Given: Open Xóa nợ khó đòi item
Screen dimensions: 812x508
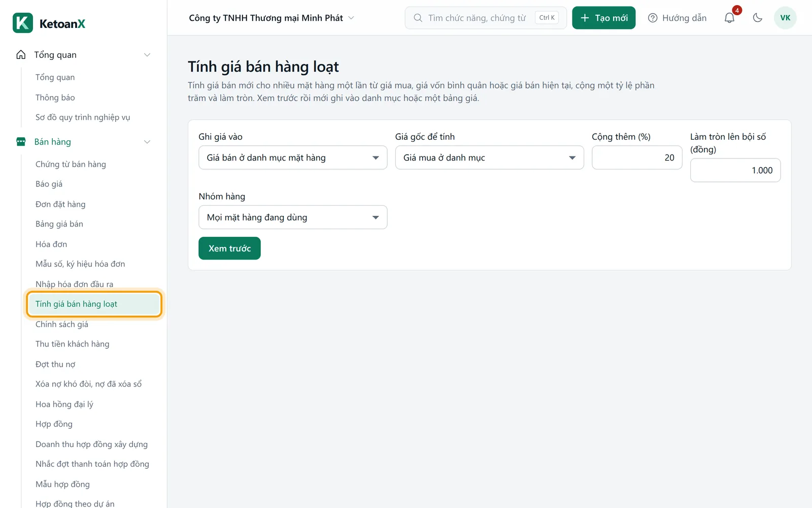Looking at the screenshot, I should pos(89,384).
